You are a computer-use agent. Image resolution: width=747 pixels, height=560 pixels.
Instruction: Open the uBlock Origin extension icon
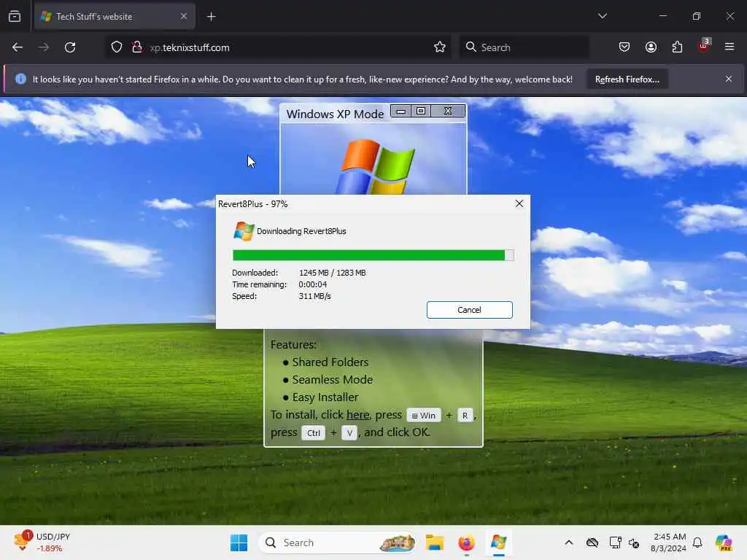[x=704, y=46]
